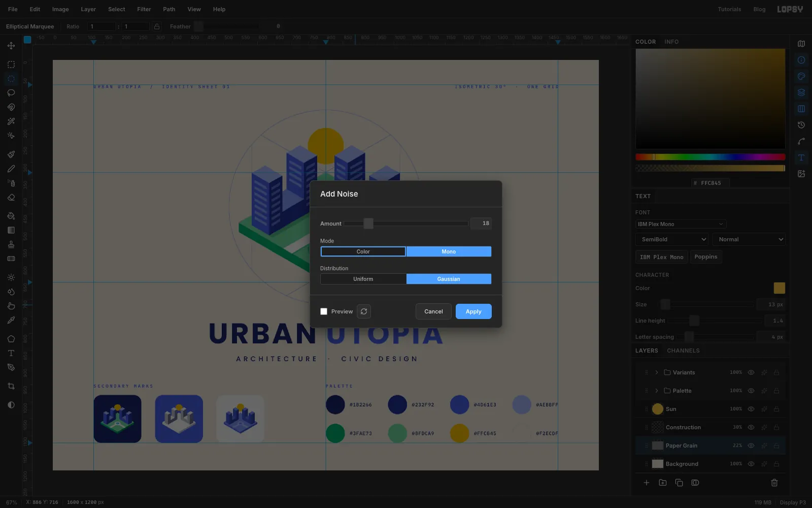
Task: Select the Gradient tool
Action: click(x=11, y=230)
